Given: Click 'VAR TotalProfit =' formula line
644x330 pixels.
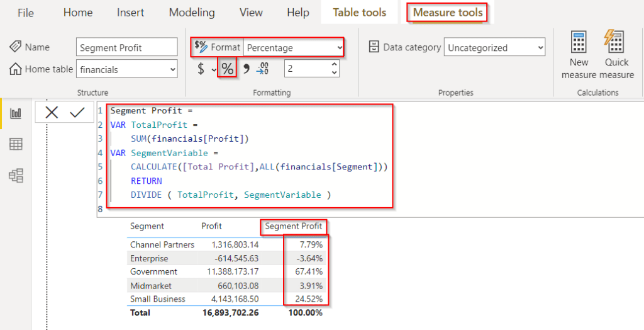Looking at the screenshot, I should pos(154,125).
